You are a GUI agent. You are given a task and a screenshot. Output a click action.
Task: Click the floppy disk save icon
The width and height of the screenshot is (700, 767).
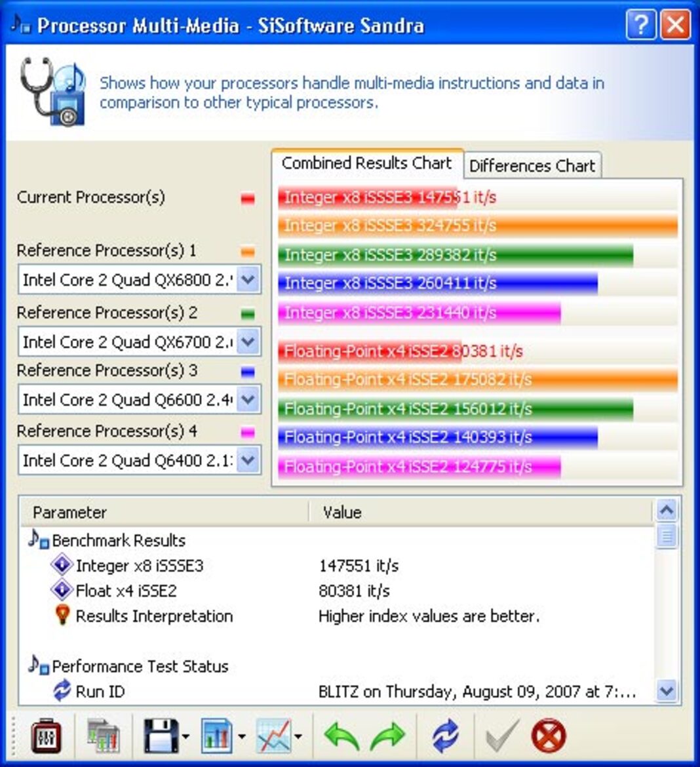point(161,735)
